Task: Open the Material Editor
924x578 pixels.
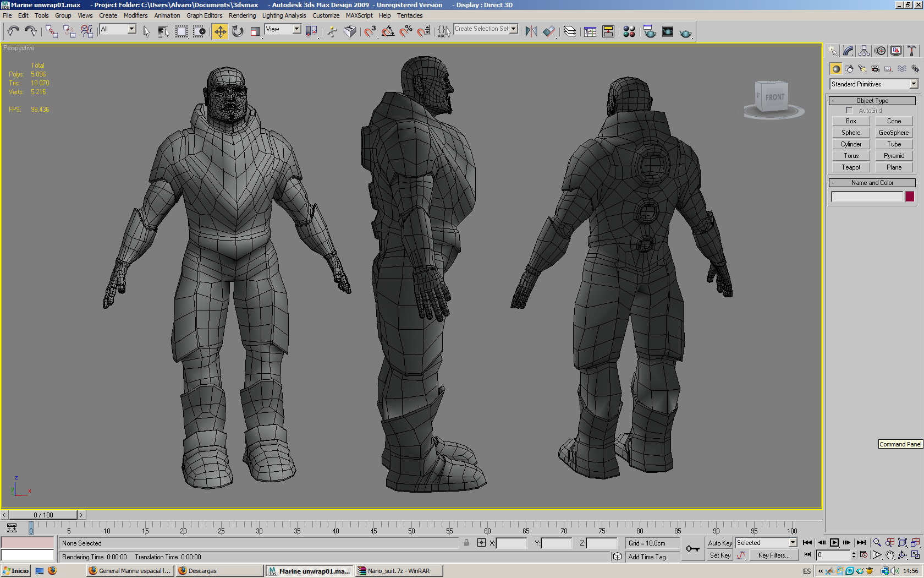Action: (629, 31)
